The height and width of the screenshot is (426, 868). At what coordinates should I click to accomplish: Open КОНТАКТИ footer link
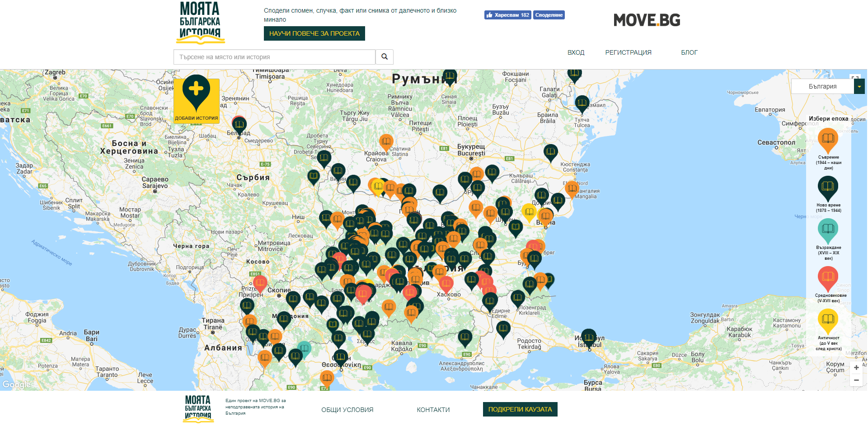click(x=433, y=410)
